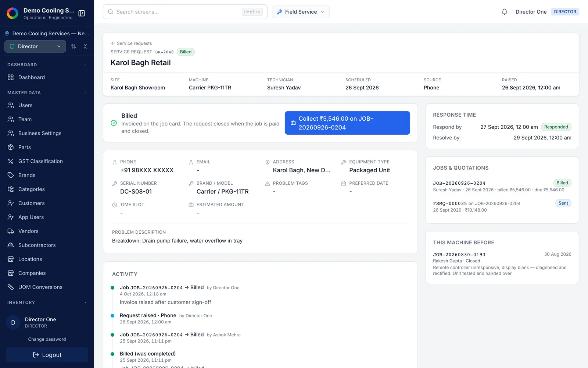Click Director One user name in header

[x=531, y=12]
